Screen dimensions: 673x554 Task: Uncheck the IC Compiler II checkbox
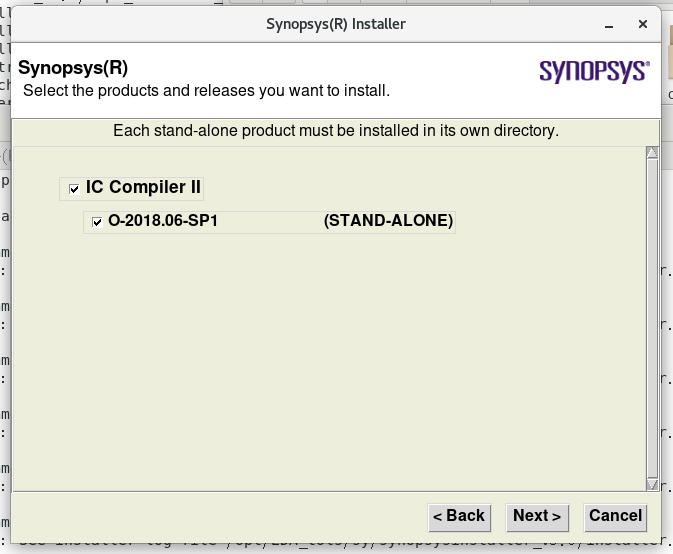(74, 189)
